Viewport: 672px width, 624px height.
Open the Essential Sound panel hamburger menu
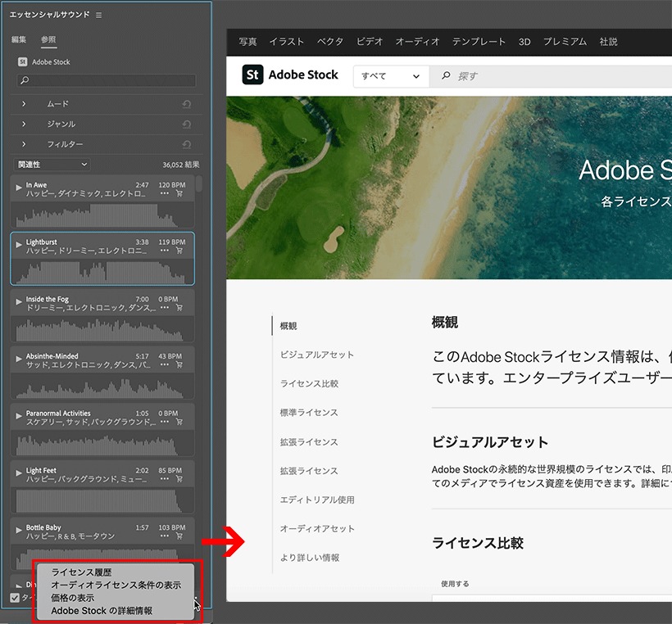tap(99, 15)
